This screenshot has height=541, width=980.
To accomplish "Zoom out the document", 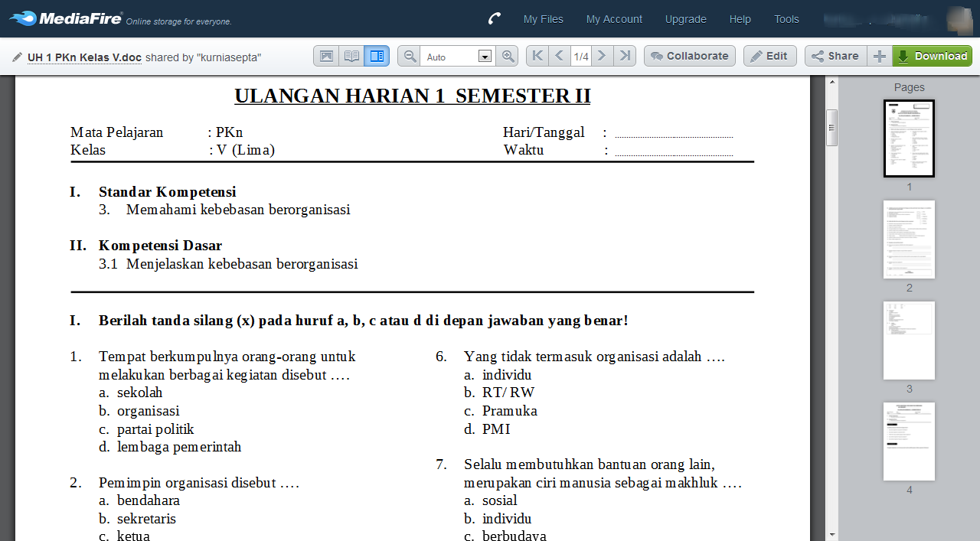I will pos(410,56).
